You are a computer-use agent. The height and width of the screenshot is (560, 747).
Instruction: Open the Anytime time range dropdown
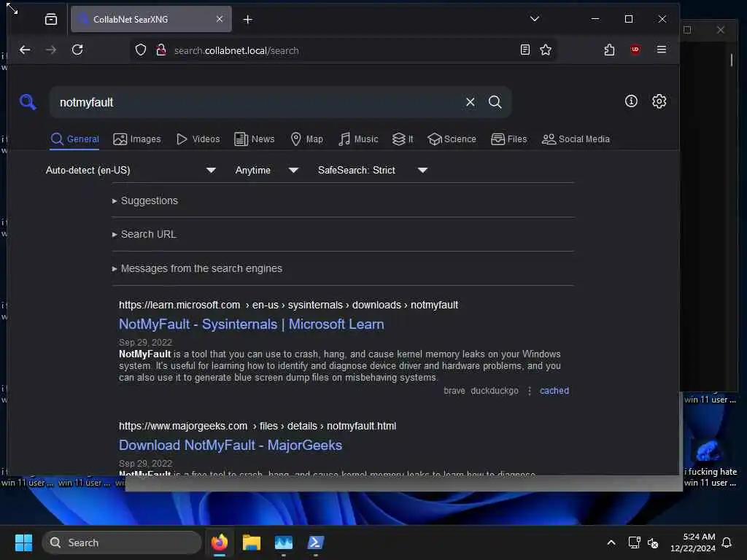266,170
